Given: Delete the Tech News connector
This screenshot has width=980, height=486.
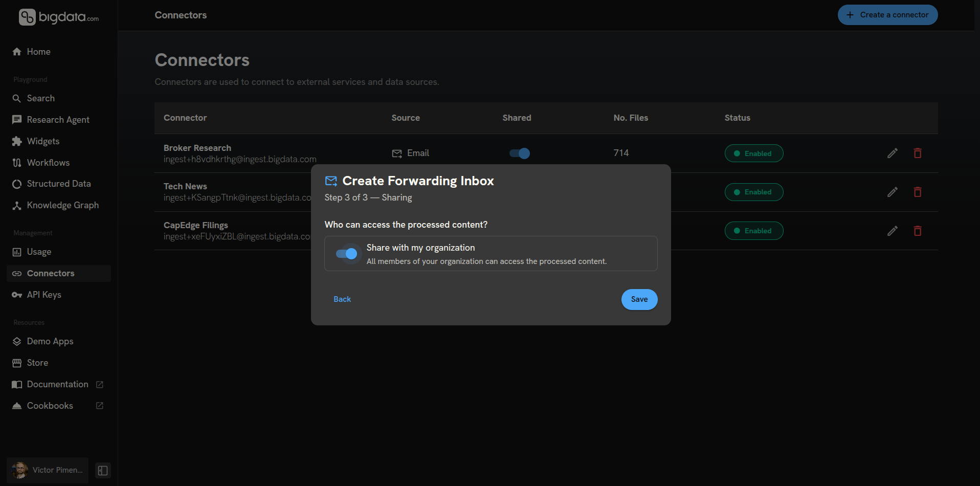Looking at the screenshot, I should (x=918, y=192).
